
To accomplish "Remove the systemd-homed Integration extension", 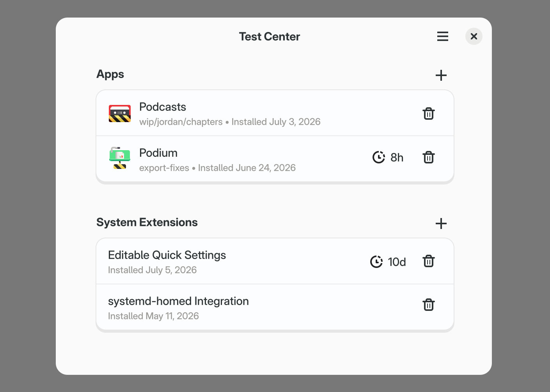I will 428,305.
